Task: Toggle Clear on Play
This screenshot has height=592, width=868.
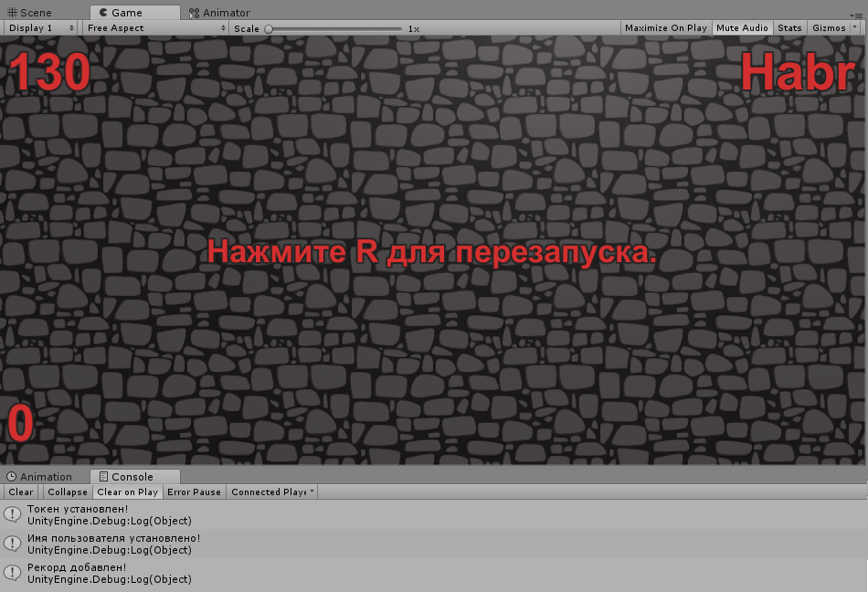Action: [x=127, y=492]
